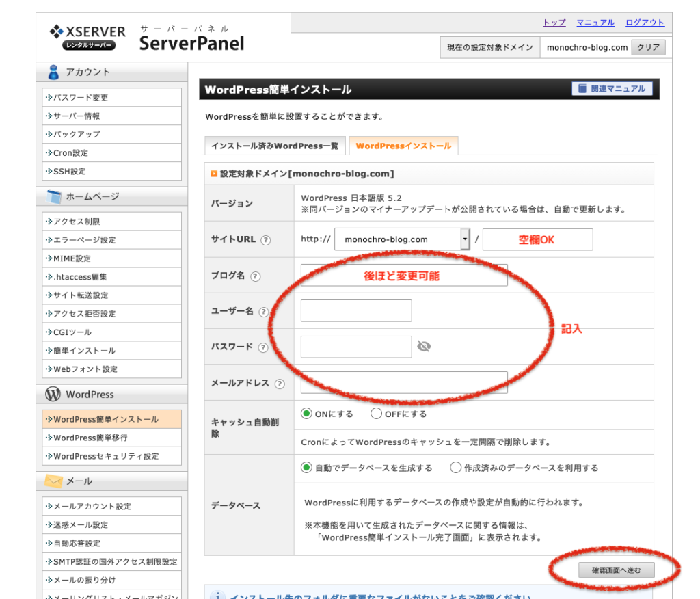Click the ブログ名 input field
The image size is (700, 599).
(x=404, y=275)
